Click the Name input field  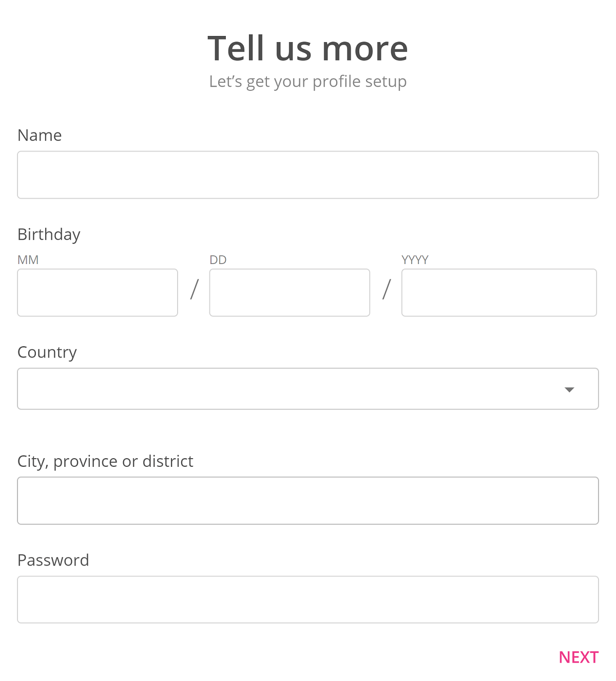308,175
